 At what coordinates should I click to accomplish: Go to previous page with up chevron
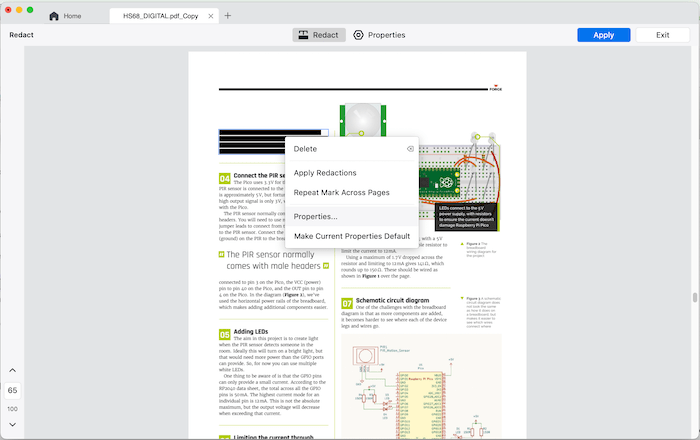[x=13, y=372]
